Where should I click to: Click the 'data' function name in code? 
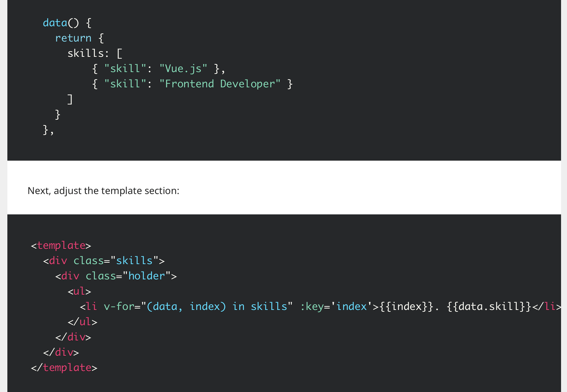[x=55, y=23]
